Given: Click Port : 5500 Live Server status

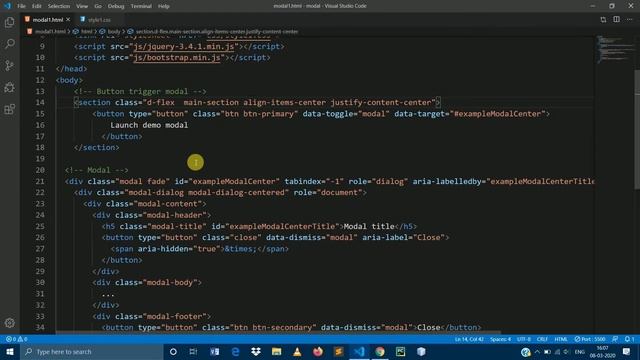Looking at the screenshot, I should (590, 339).
